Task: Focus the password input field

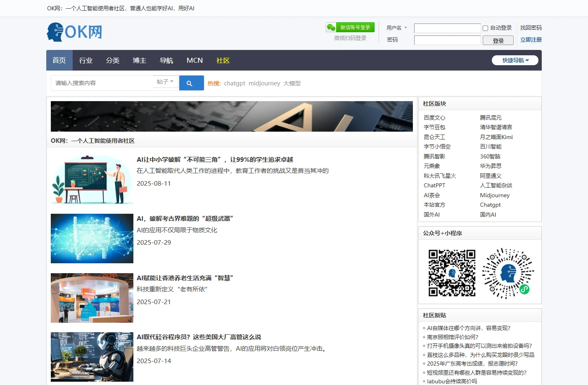Action: 447,40
